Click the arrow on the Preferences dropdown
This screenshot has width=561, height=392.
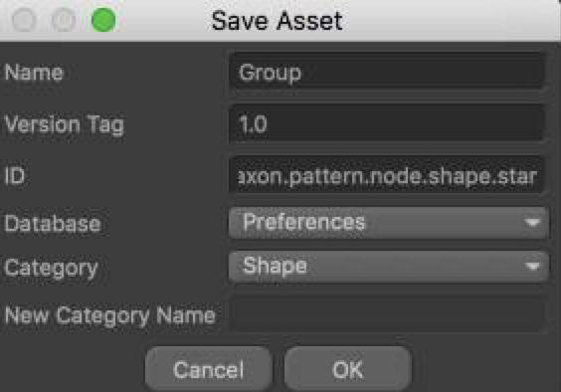[x=533, y=223]
